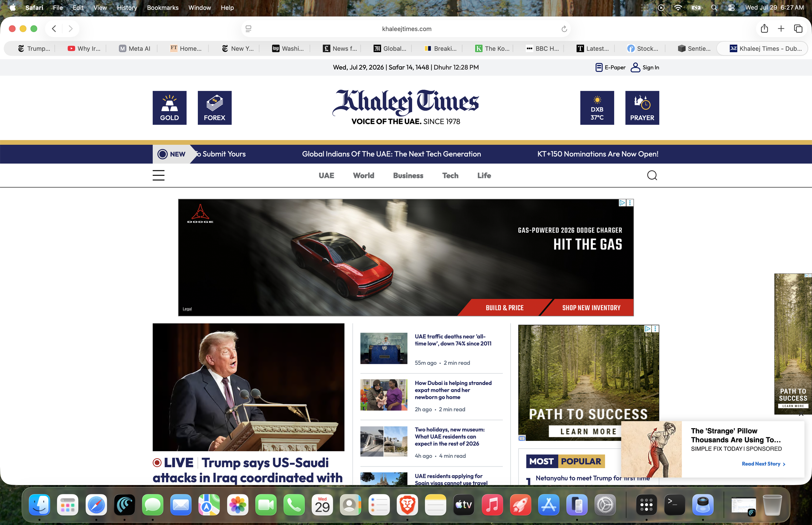Open the UAE section
The width and height of the screenshot is (812, 525).
coord(326,175)
